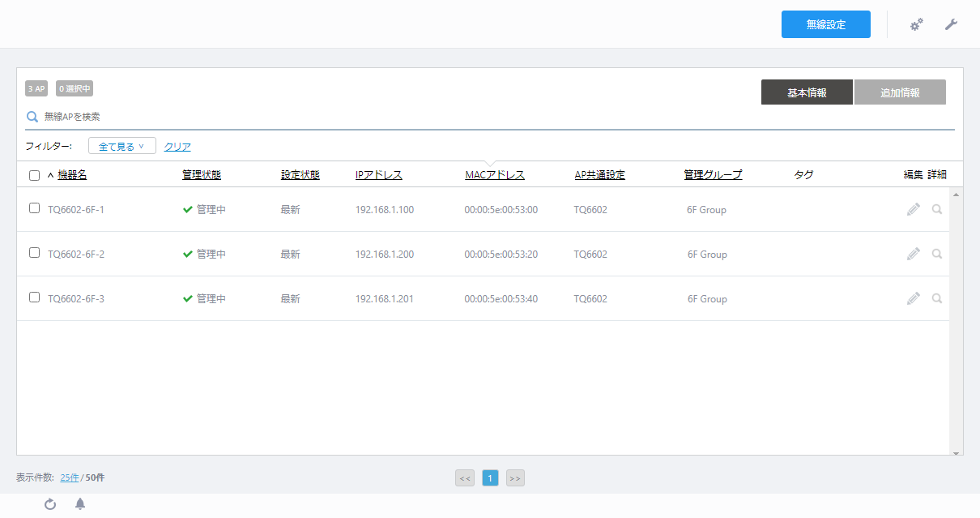Sort by MACアドレス column header

coord(495,174)
